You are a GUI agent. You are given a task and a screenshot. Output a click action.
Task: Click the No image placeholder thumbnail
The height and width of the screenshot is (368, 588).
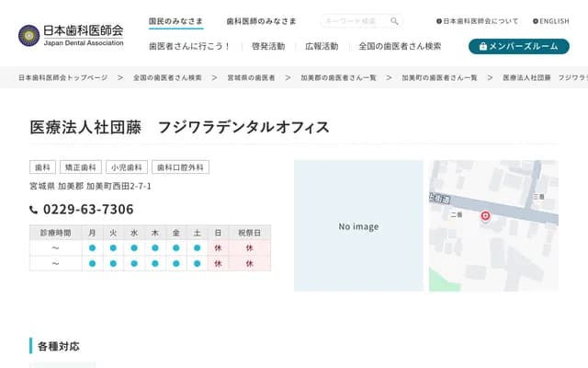pyautogui.click(x=358, y=226)
